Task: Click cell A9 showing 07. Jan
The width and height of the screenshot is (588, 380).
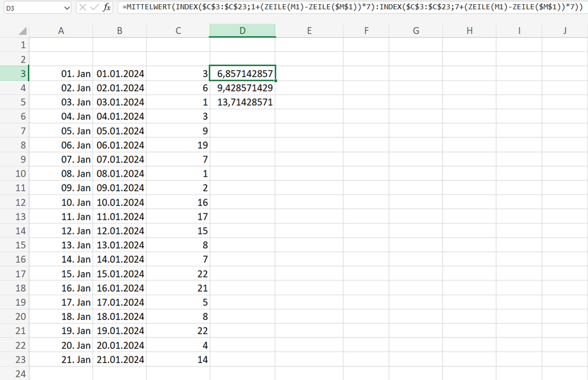Action: point(61,159)
